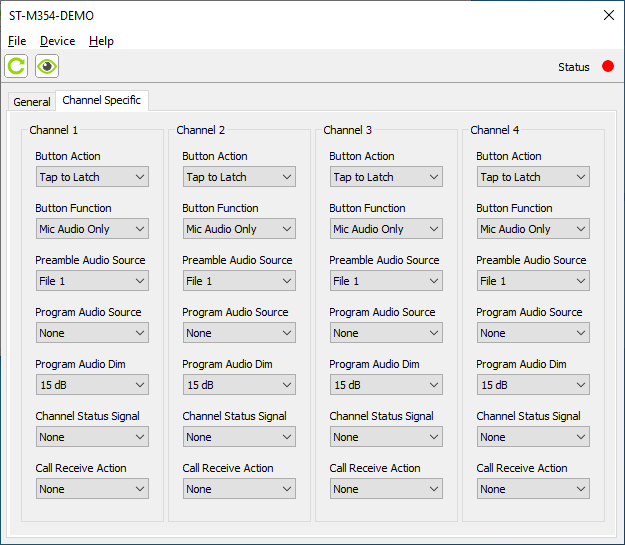Viewport: 625px width, 545px height.
Task: Select the Channel Specific tab
Action: coord(101,101)
